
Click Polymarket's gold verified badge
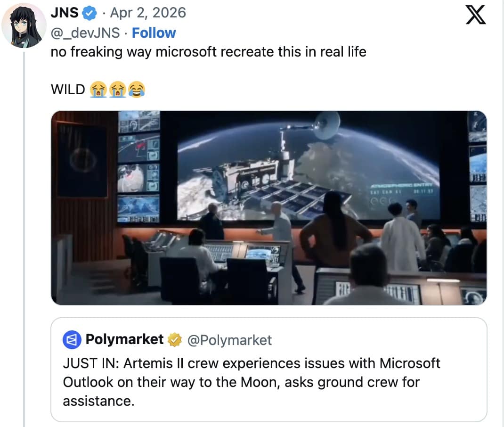click(x=175, y=339)
